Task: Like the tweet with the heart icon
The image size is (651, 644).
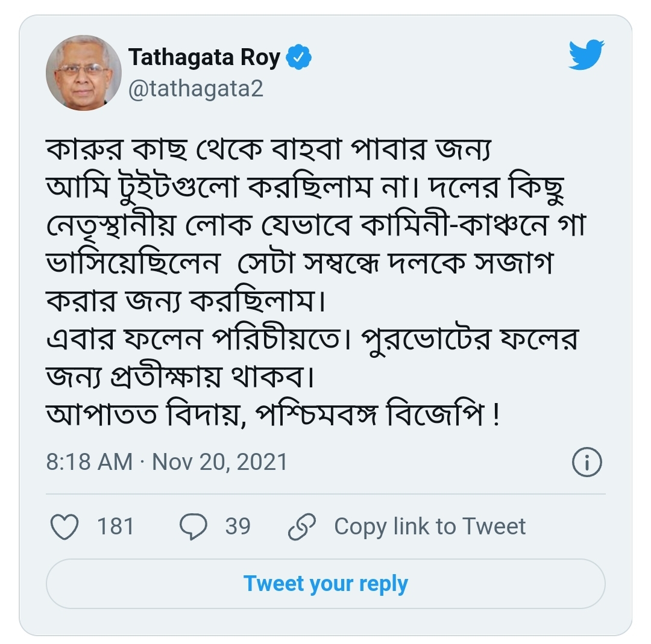Action: pyautogui.click(x=64, y=526)
